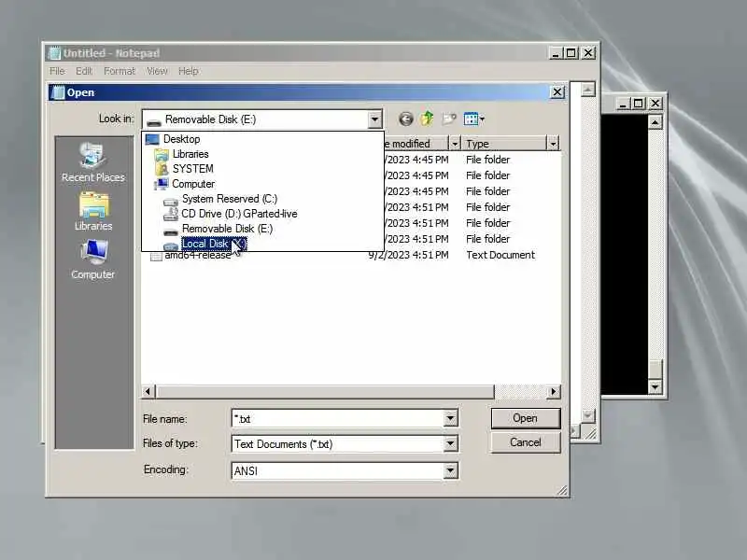Image resolution: width=747 pixels, height=560 pixels.
Task: Go up one folder level icon
Action: tap(427, 119)
